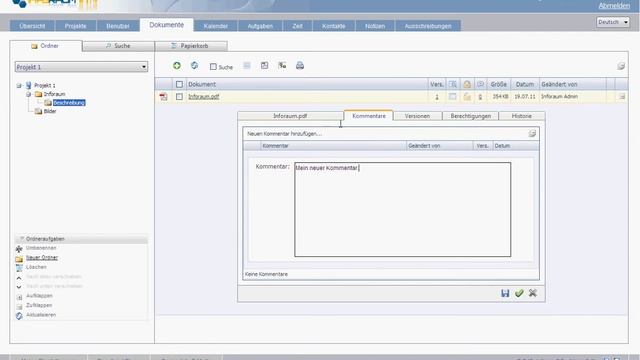Viewport: 640px width, 360px height.
Task: Click the greyed list icon after Suche checkbox
Action: click(247, 65)
